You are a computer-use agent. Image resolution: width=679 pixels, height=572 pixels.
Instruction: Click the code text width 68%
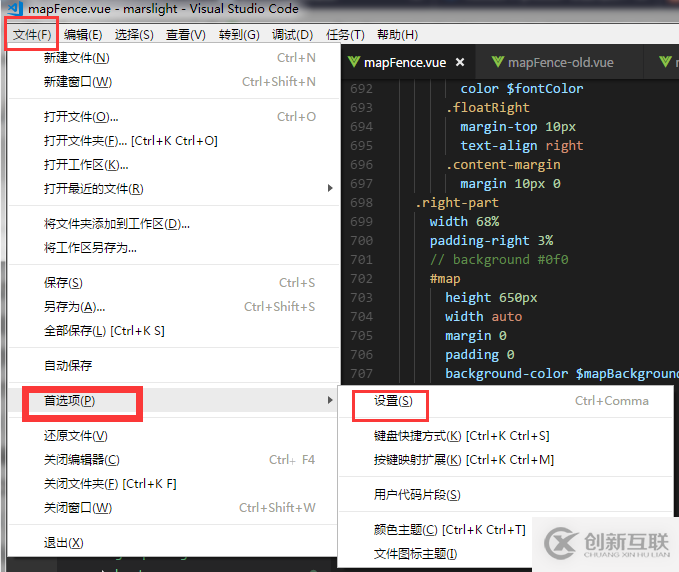click(465, 222)
